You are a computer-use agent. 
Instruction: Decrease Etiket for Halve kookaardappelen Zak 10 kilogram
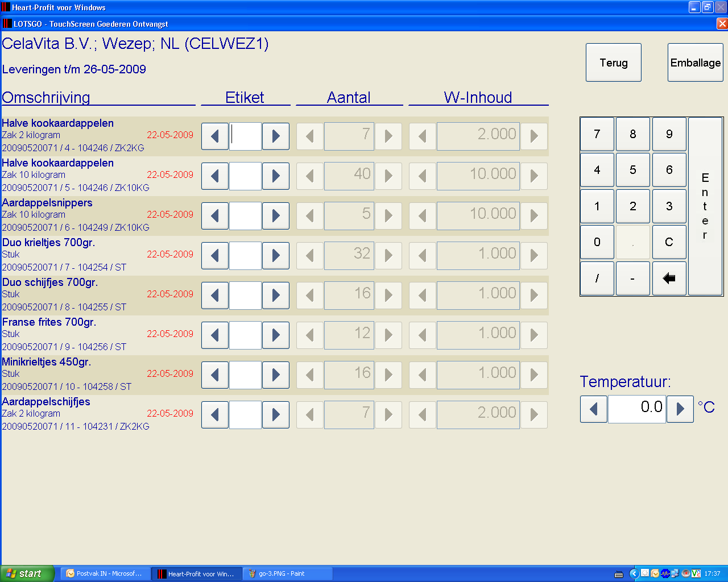(215, 176)
